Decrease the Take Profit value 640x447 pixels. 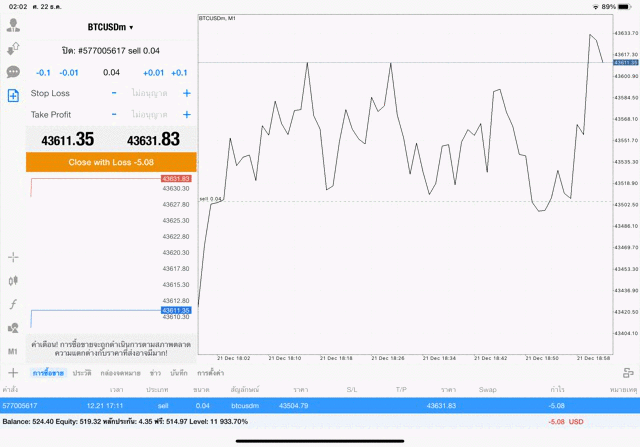tap(117, 114)
